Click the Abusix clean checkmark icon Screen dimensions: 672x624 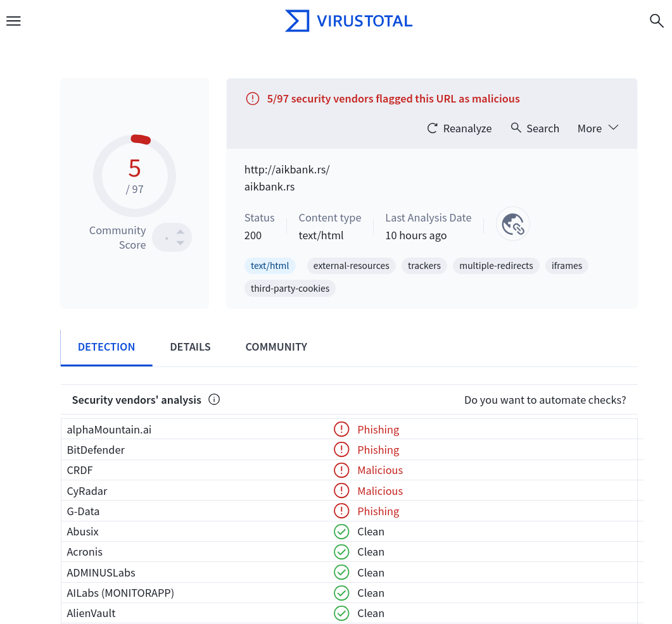point(341,532)
